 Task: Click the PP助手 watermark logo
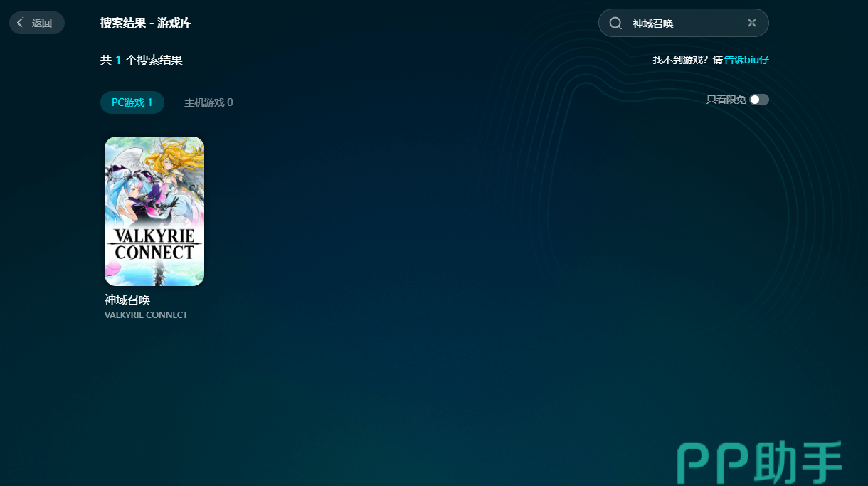(x=760, y=463)
